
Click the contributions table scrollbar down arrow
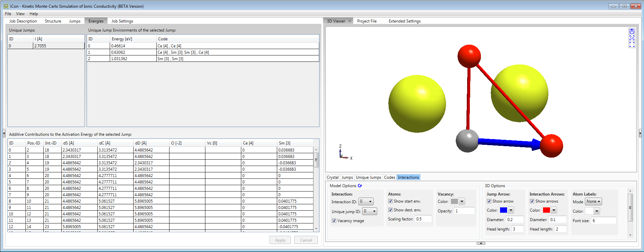click(x=316, y=229)
